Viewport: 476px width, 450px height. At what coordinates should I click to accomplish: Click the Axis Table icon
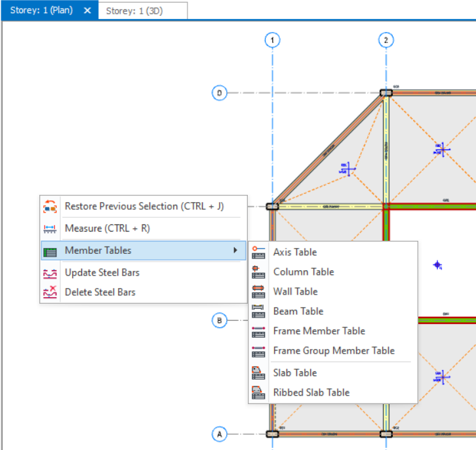[x=258, y=252]
